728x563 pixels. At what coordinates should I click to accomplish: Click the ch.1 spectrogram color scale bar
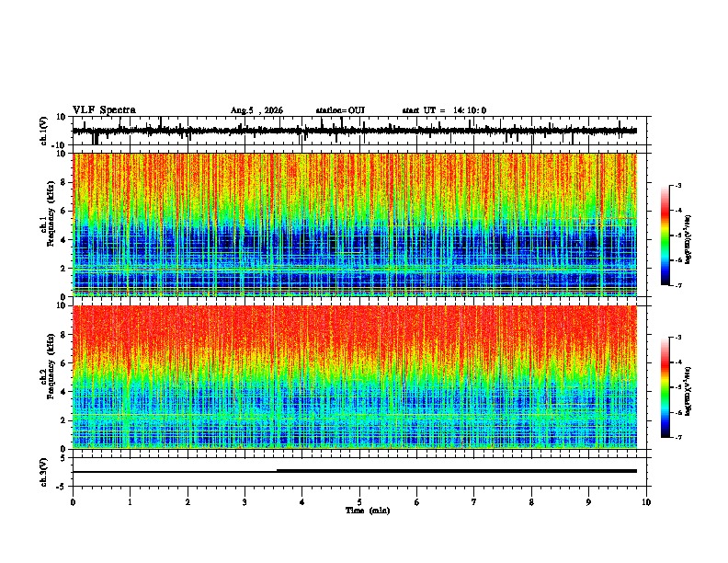[665, 236]
